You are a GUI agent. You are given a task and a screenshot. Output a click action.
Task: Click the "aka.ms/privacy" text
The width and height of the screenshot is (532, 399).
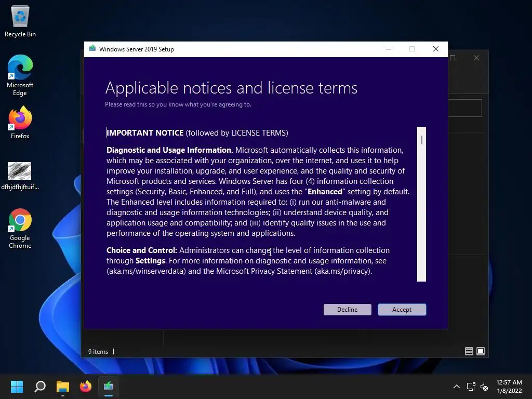click(343, 271)
